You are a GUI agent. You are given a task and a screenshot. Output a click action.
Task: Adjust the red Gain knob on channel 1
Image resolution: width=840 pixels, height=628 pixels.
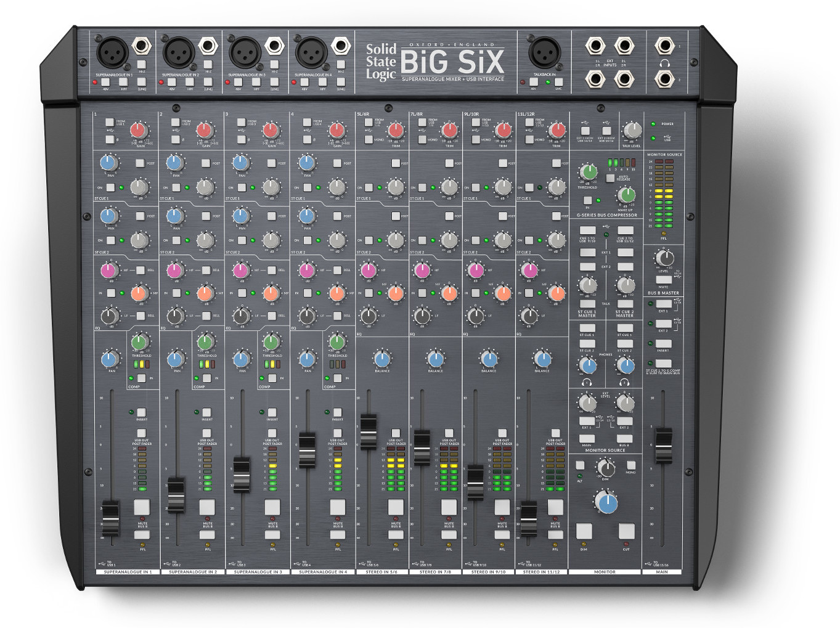tap(138, 130)
